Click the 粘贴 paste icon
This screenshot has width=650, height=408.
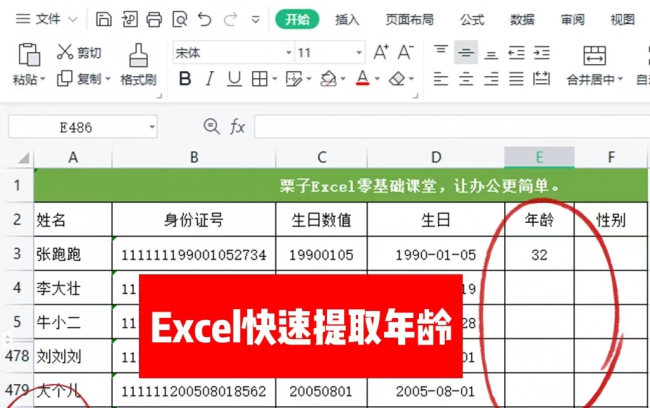(x=29, y=55)
